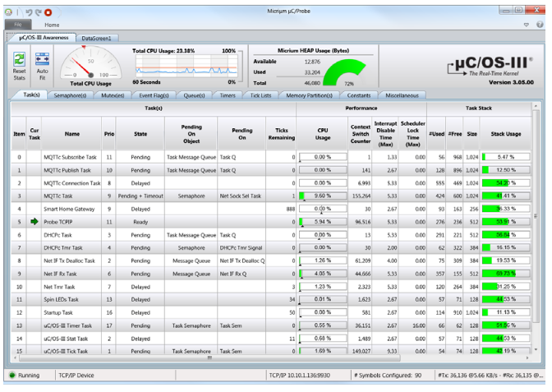Click the Reset Stats icon
The height and width of the screenshot is (392, 552).
[x=19, y=59]
